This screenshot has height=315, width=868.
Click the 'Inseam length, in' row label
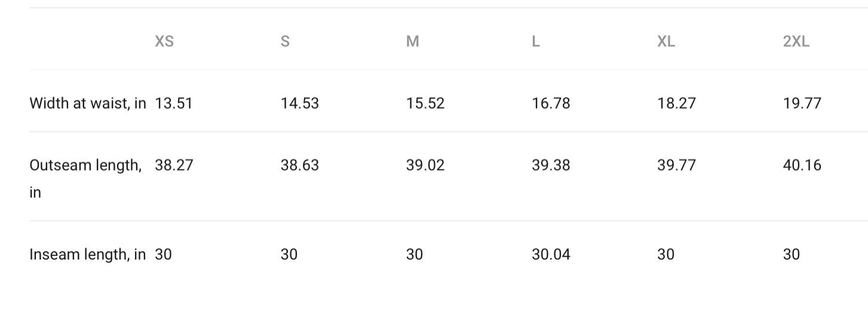click(x=88, y=255)
